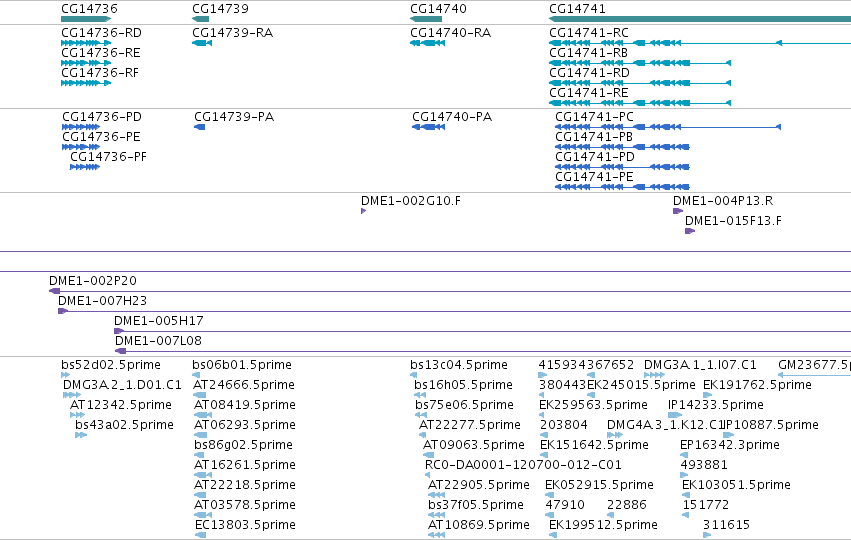The width and height of the screenshot is (851, 540).
Task: Click EST EK151642.5prime label
Action: coord(594,445)
